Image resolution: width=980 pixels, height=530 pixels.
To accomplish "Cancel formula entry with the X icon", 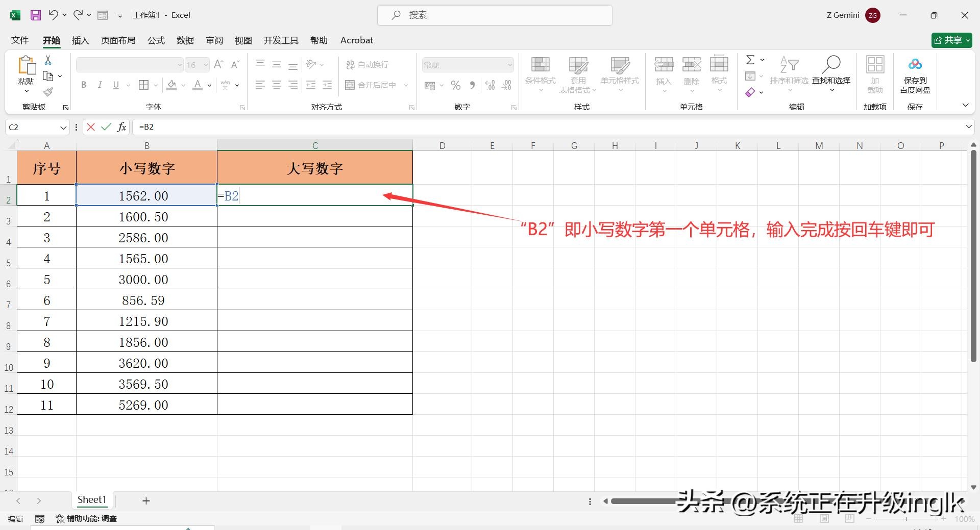I will [91, 127].
